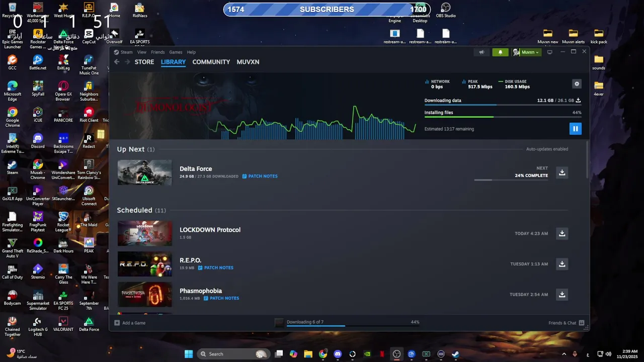Open the Steam menu
This screenshot has height=362, width=644.
126,52
